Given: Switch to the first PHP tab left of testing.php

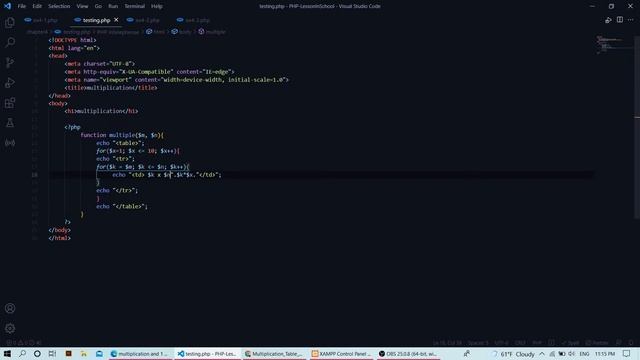Looking at the screenshot, I should tap(41, 20).
